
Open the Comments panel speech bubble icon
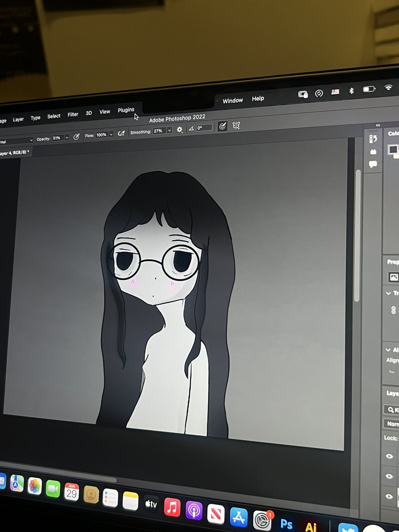[373, 164]
